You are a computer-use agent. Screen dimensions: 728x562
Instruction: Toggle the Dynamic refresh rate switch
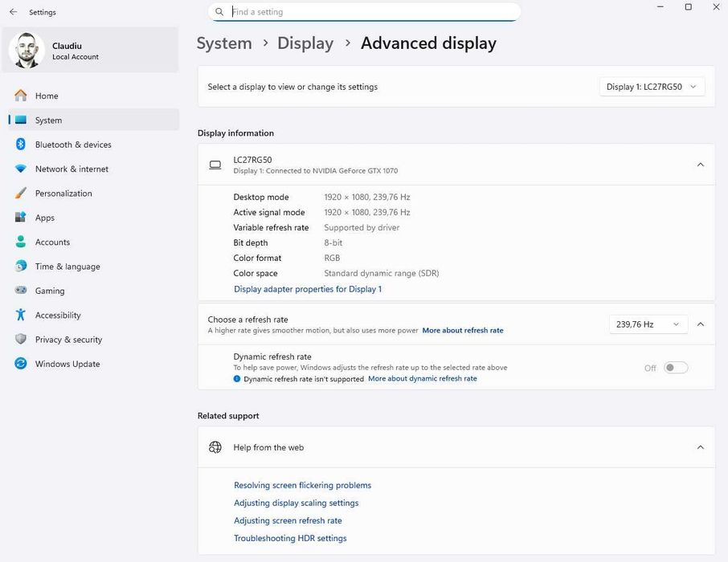click(676, 368)
